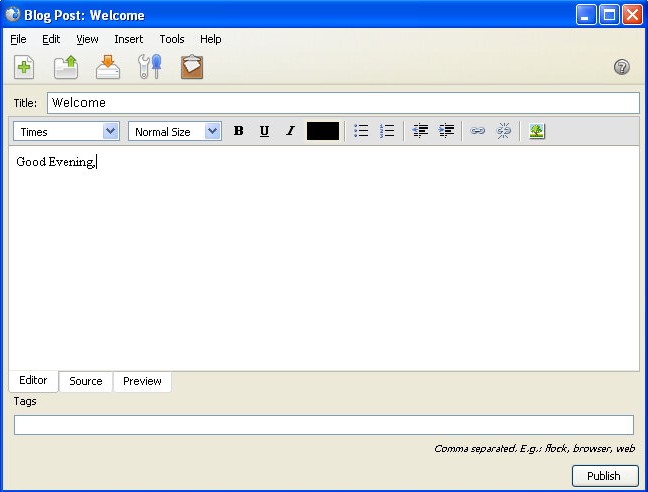Screen dimensions: 648x492
Task: Remove link using the unlink icon
Action: (504, 131)
